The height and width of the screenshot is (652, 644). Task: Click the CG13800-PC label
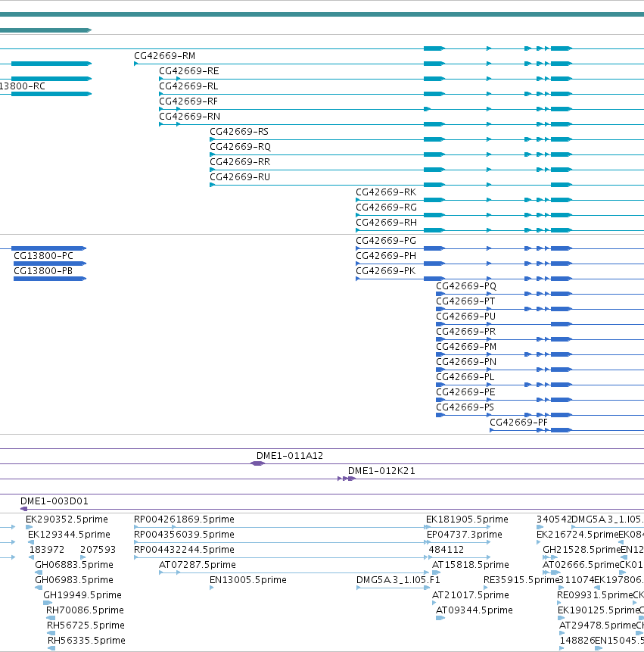click(43, 256)
